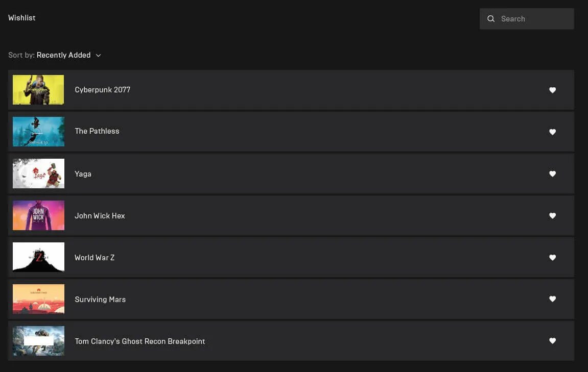This screenshot has height=372, width=588.
Task: Unfavorite Yaga using its heart icon
Action: (x=552, y=174)
